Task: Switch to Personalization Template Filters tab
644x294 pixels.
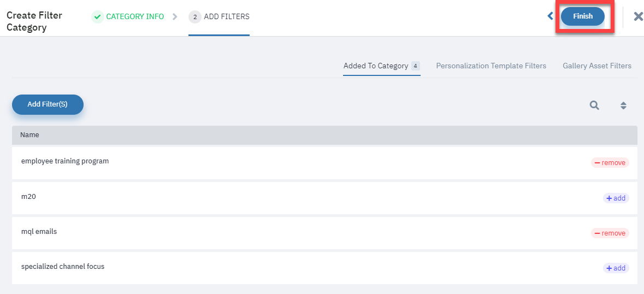Action: 491,66
